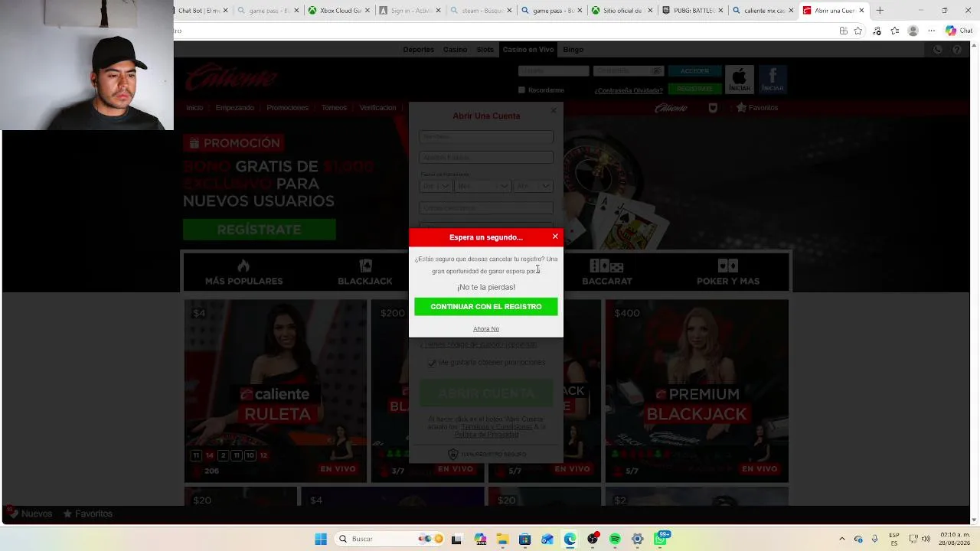Screen dimensions: 980x551
Task: Open the month of birth dropdown
Action: [x=482, y=186]
